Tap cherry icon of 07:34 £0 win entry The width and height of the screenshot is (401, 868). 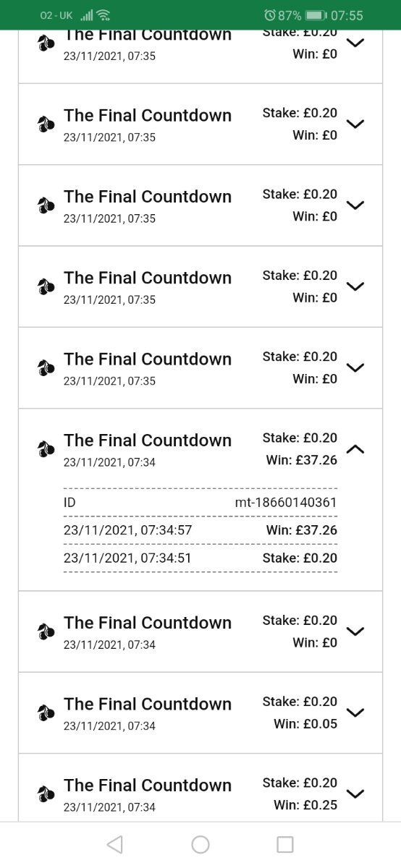46,631
